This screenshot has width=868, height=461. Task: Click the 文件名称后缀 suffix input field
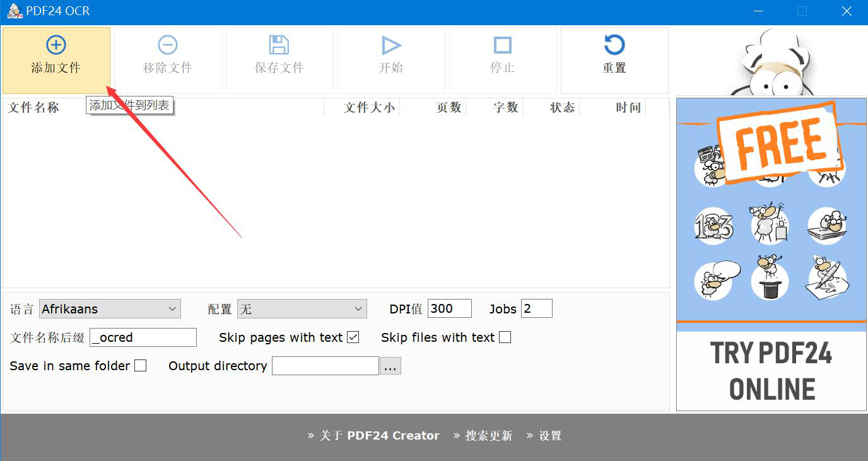pyautogui.click(x=143, y=337)
